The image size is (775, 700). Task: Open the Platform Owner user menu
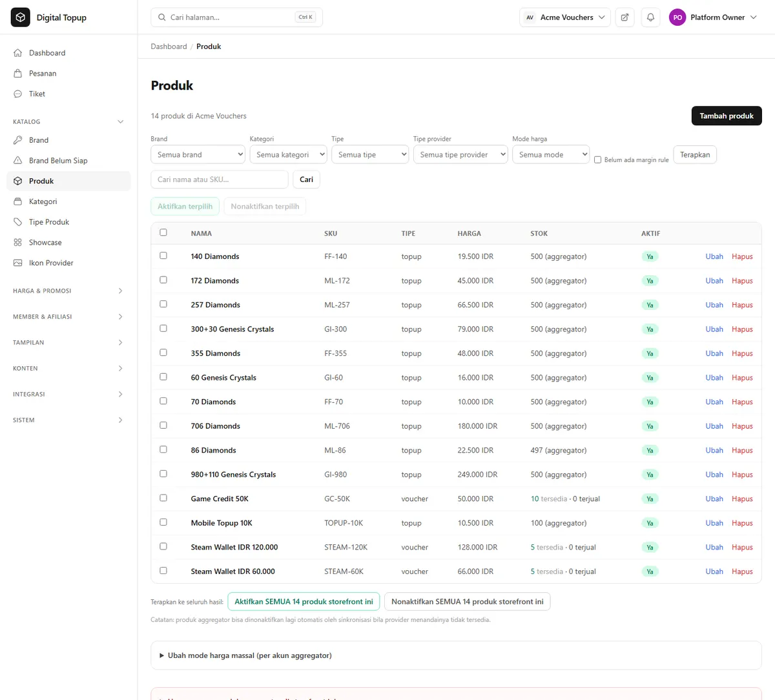[713, 17]
